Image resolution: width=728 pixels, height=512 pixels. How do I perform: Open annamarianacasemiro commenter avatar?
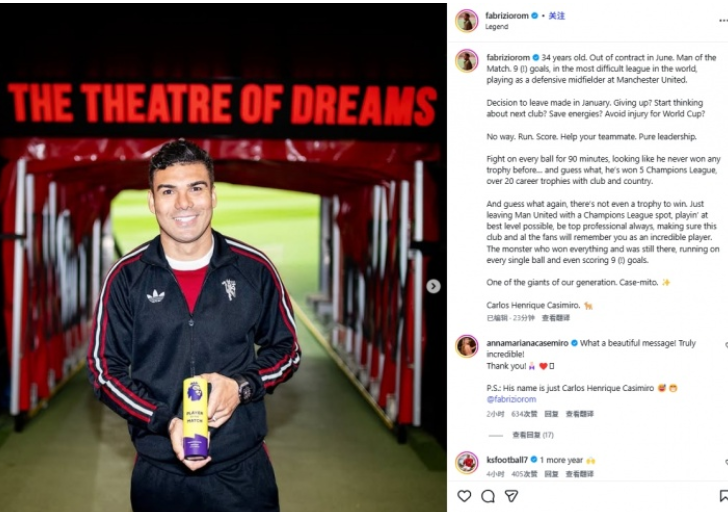[467, 346]
